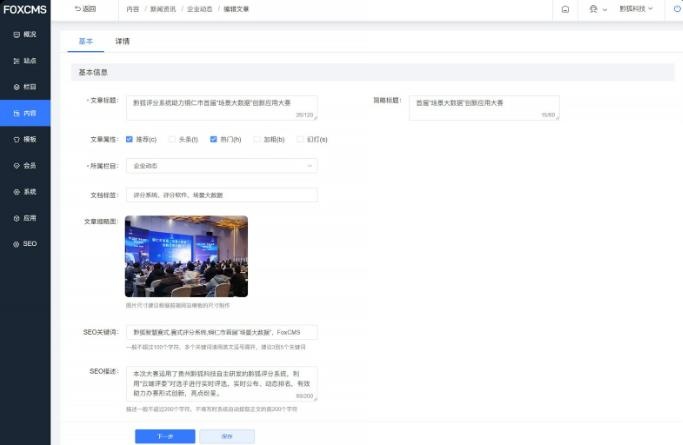This screenshot has width=683, height=445.
Task: Open 站点 site settings in sidebar
Action: (x=25, y=61)
